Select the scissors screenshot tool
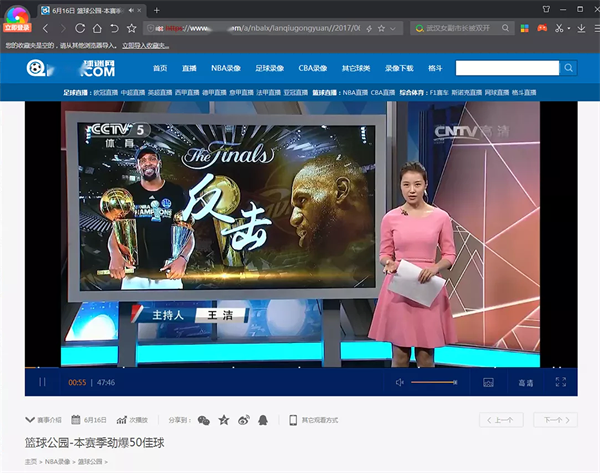The image size is (600, 473). tap(559, 28)
